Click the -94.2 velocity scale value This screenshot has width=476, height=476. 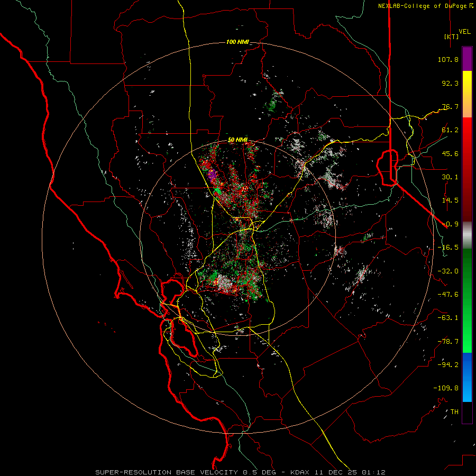click(x=448, y=365)
